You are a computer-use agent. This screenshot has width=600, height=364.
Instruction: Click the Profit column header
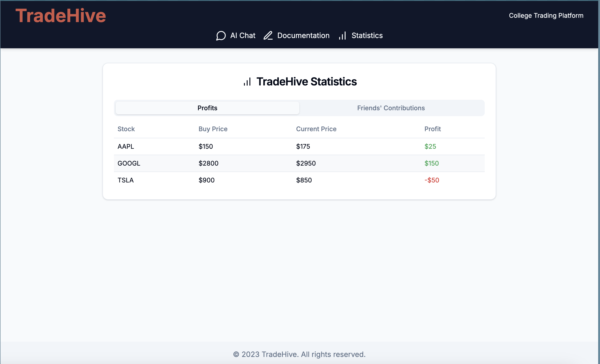click(x=432, y=129)
